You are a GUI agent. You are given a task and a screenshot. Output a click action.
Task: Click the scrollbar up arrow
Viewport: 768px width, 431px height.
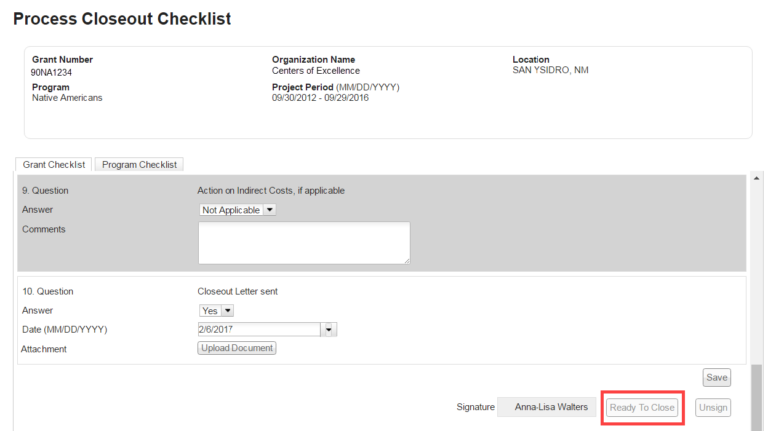coord(756,180)
